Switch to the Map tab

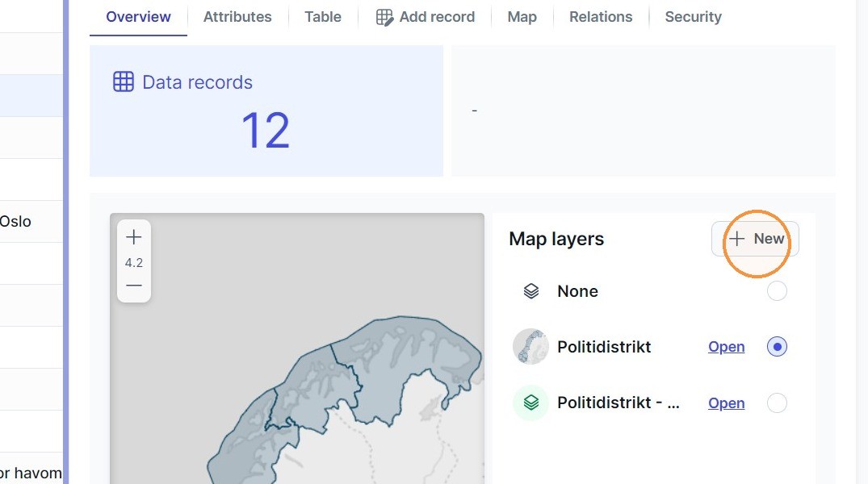(522, 17)
